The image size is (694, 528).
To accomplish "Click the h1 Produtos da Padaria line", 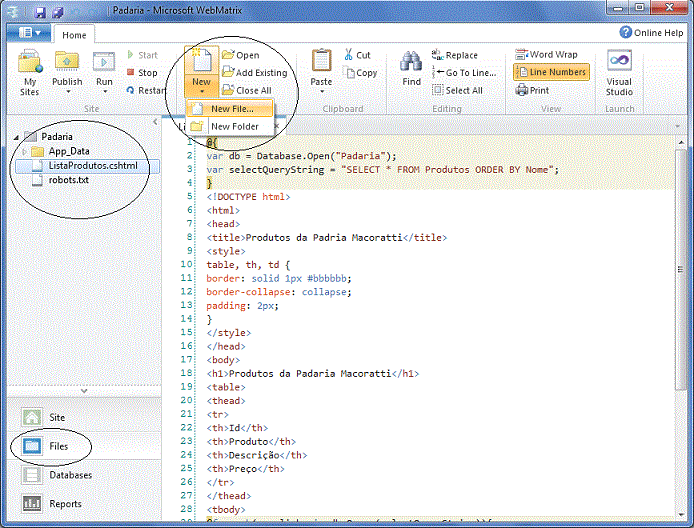I will point(312,374).
